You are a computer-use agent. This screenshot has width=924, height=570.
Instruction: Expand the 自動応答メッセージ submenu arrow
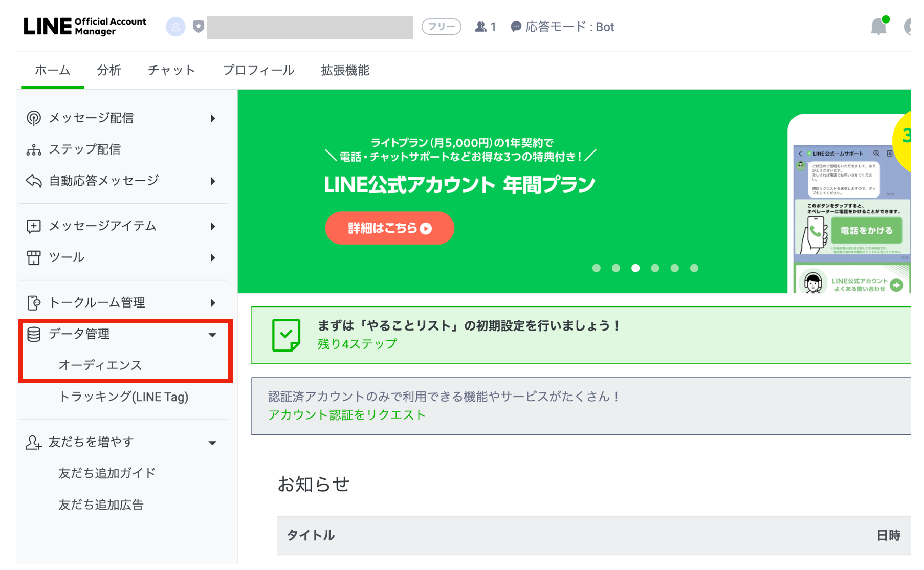(x=213, y=181)
